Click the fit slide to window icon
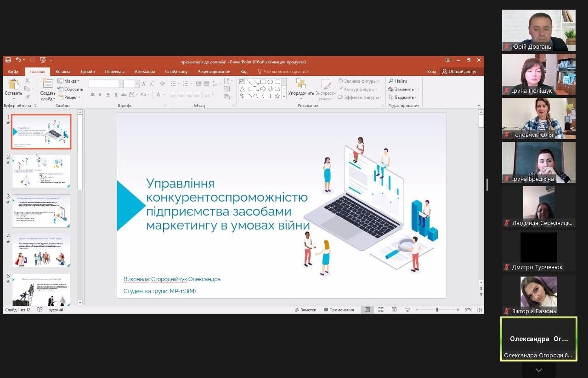588x378 pixels. (480, 310)
